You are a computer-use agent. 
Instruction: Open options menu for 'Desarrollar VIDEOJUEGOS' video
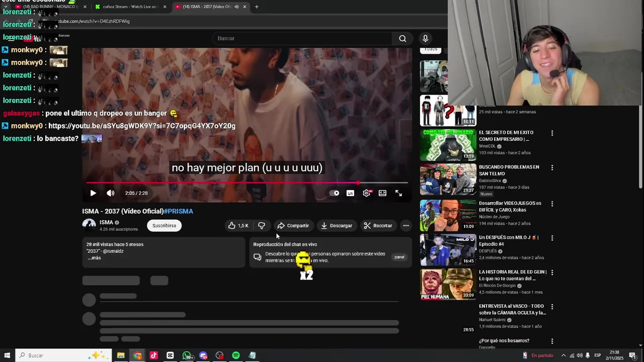tap(552, 204)
